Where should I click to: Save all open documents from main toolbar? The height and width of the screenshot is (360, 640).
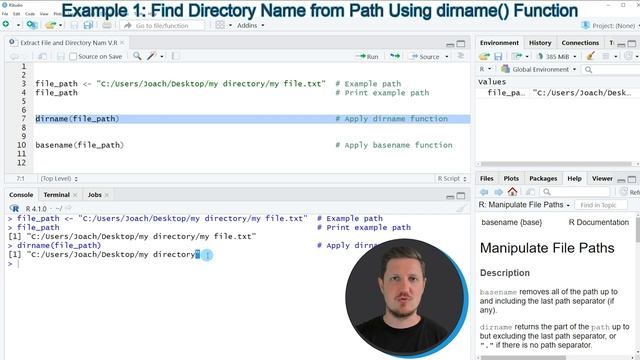tap(88, 25)
